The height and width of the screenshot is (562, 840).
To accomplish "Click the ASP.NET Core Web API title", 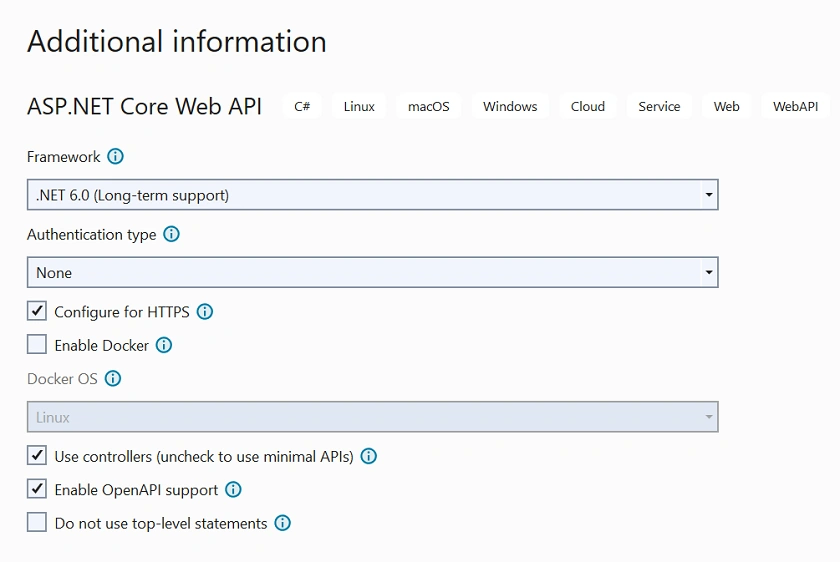I will coord(145,106).
